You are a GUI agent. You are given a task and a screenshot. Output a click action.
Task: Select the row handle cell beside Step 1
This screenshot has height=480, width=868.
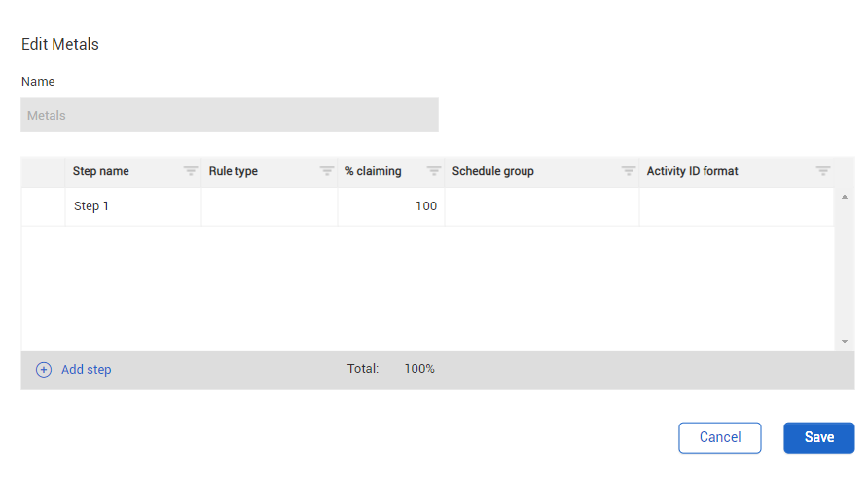point(43,206)
